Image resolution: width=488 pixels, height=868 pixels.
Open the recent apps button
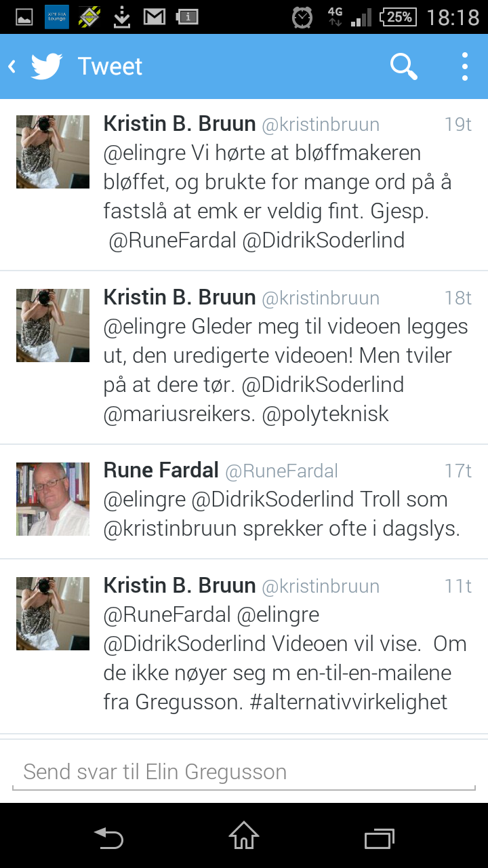[380, 838]
